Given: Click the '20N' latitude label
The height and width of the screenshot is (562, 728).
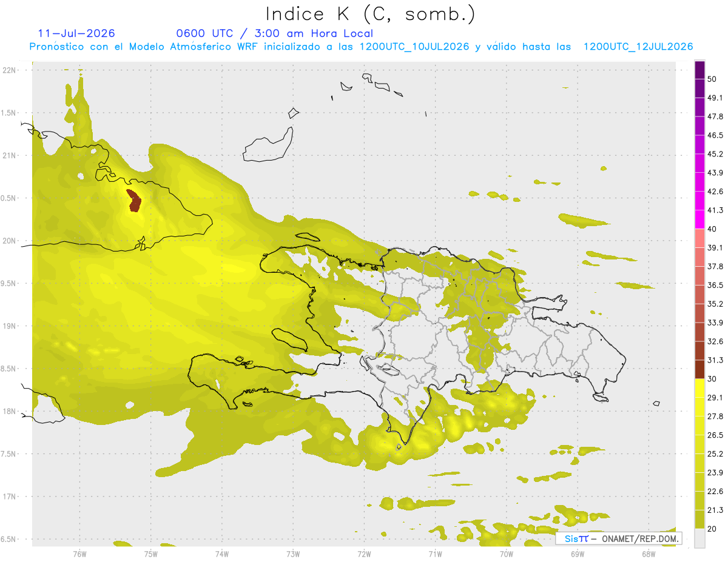Looking at the screenshot, I should pyautogui.click(x=10, y=241).
